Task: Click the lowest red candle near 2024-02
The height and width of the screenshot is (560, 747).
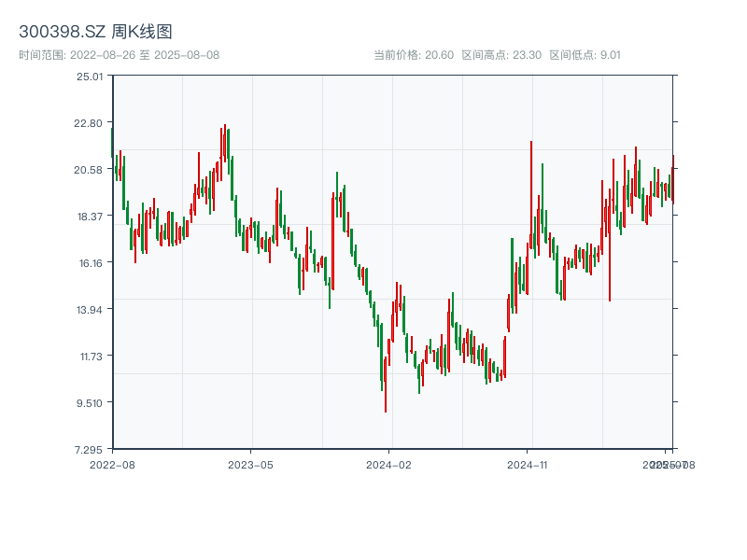Action: click(386, 385)
